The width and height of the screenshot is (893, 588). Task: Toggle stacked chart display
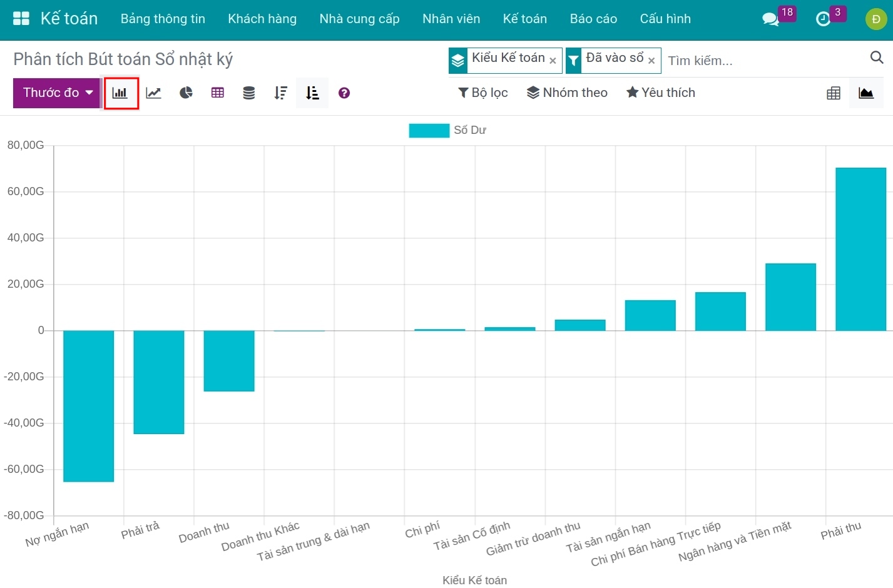(248, 93)
